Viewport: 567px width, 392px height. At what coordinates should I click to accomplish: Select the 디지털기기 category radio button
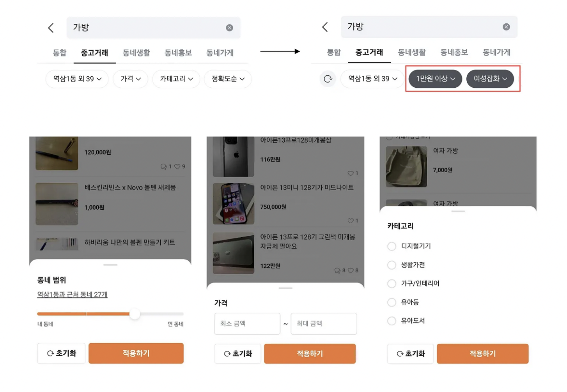click(x=392, y=246)
